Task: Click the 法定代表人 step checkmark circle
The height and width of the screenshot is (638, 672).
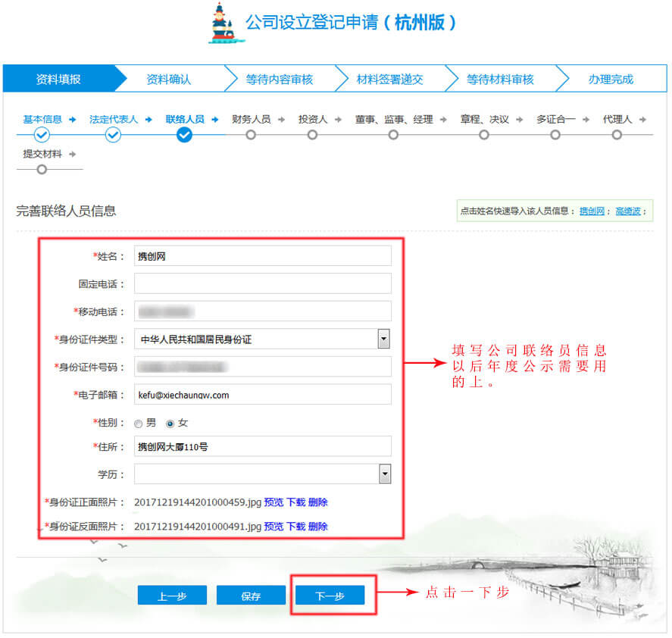Action: pos(113,134)
